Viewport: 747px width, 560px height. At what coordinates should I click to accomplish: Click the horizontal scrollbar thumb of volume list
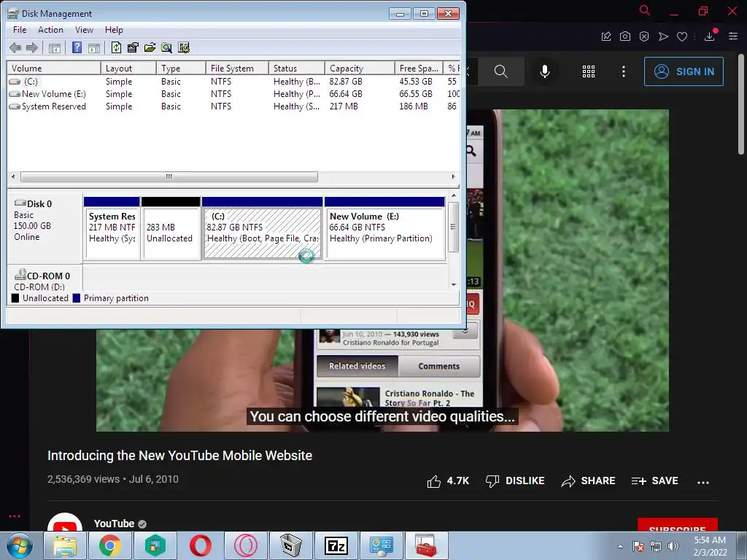pos(169,176)
